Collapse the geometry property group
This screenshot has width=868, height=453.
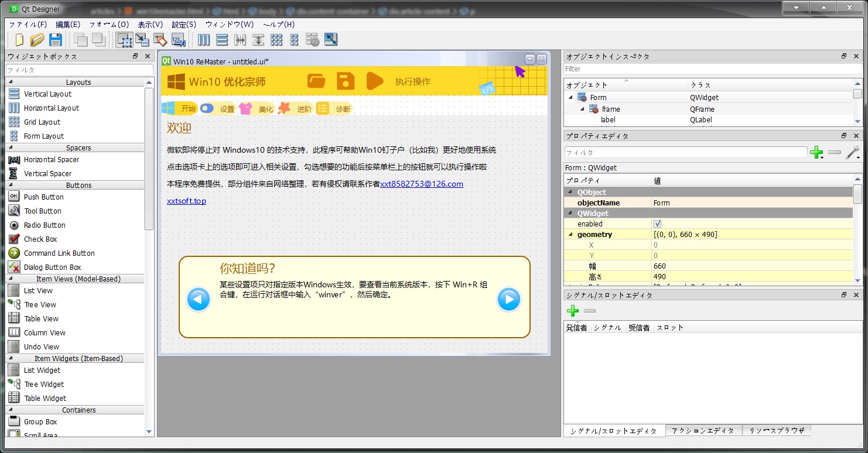tap(570, 234)
